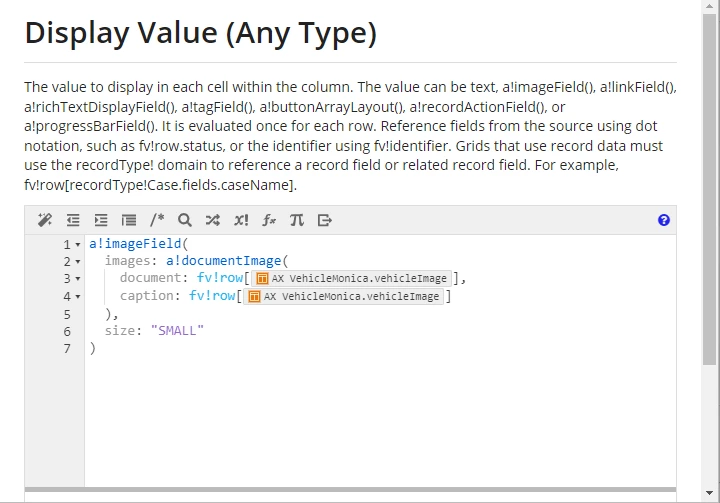Click the vertical scrollbar thumb

click(709, 189)
